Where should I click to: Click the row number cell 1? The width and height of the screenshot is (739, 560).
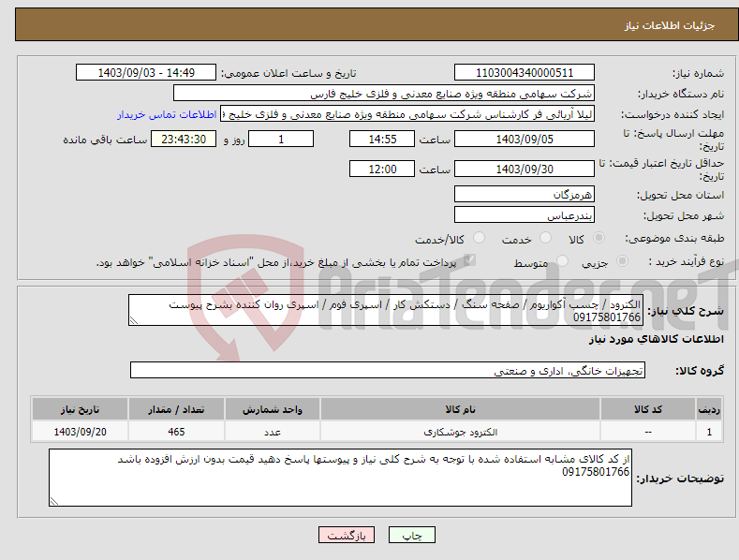(x=709, y=432)
